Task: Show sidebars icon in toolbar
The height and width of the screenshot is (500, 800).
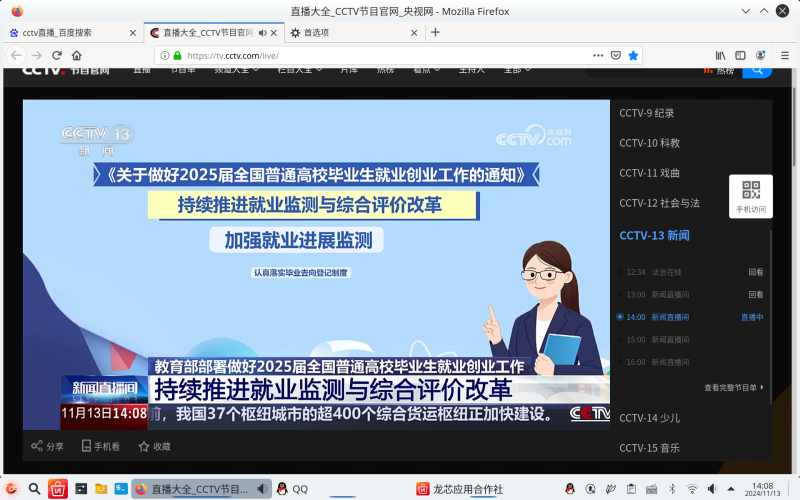Action: [x=740, y=55]
